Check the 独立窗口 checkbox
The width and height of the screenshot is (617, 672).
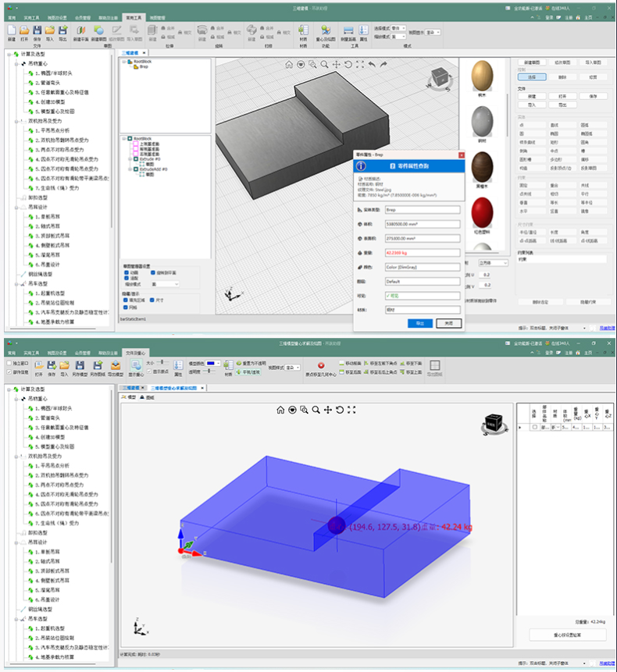point(9,363)
